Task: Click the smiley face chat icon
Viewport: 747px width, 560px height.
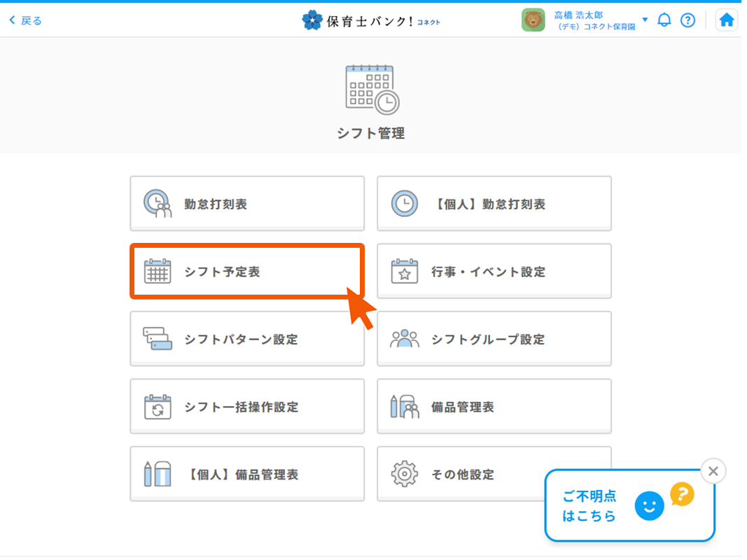Action: 649,506
